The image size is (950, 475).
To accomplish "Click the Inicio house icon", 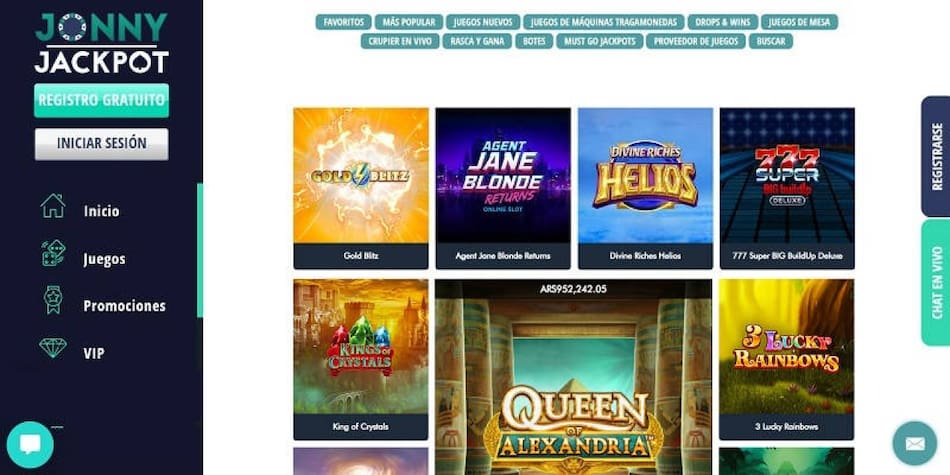I will click(x=53, y=206).
